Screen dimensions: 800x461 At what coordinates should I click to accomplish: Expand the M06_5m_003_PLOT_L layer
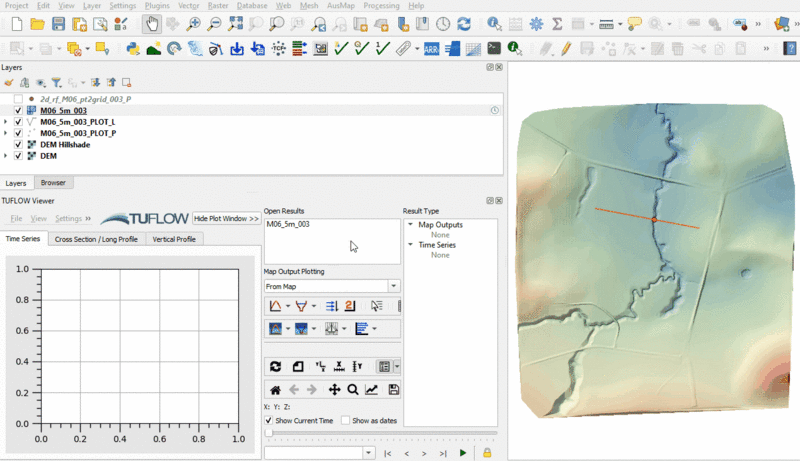(x=6, y=122)
